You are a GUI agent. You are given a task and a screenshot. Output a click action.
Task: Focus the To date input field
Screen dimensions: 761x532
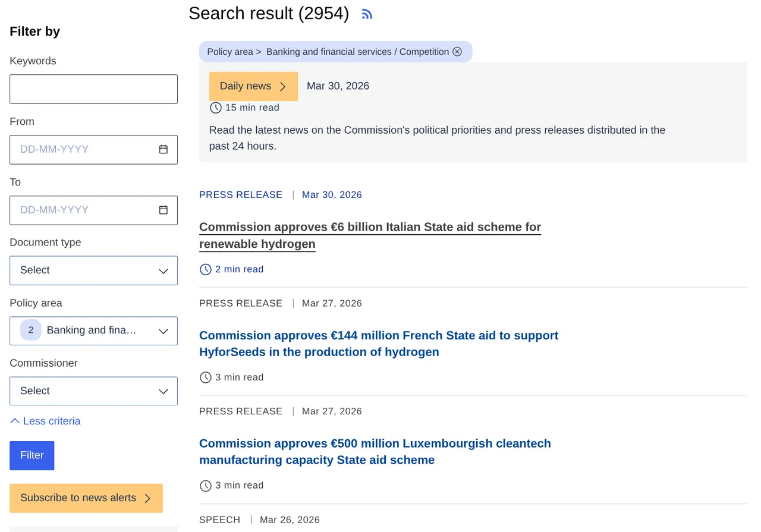point(83,210)
